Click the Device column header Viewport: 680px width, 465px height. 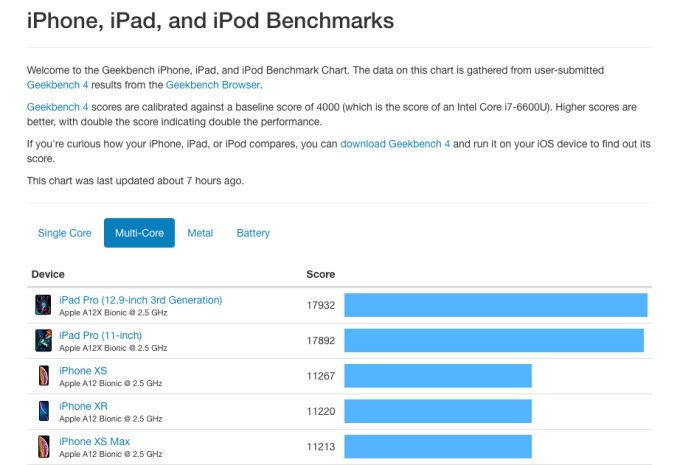click(x=48, y=274)
